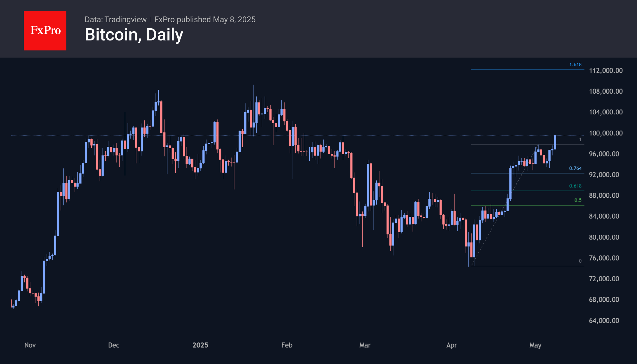637x364 pixels.
Task: Select the 0.764 Fibonacci level label
Action: click(575, 168)
